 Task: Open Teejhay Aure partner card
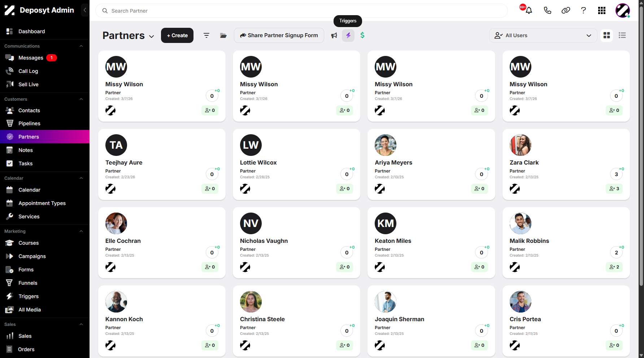tap(162, 164)
